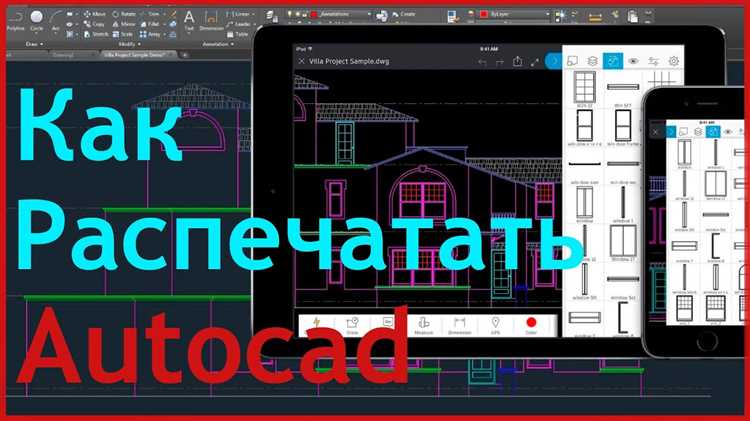
Task: Click the Fillet tool in Modify panel
Action: tap(150, 24)
